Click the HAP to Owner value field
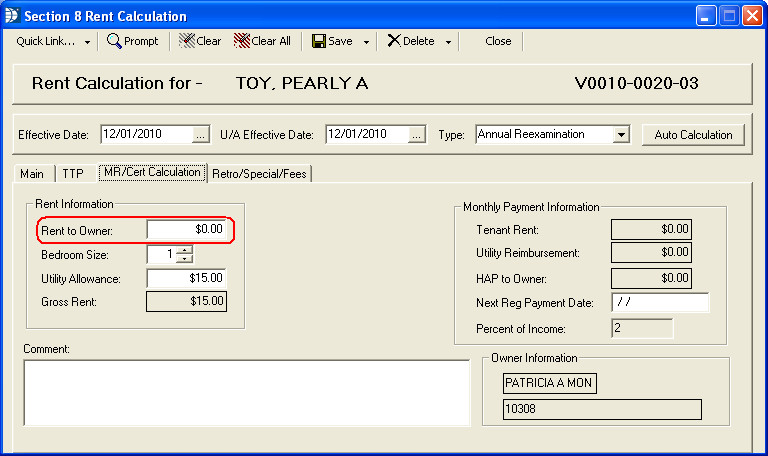 click(651, 278)
